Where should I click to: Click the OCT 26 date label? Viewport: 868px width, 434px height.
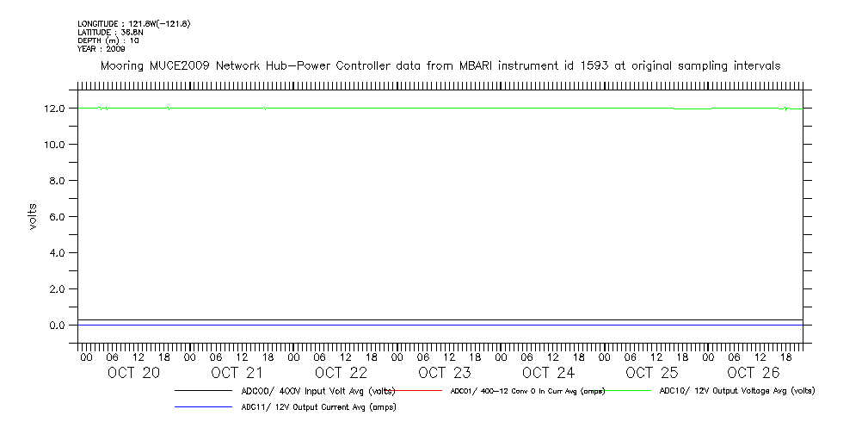coord(754,373)
